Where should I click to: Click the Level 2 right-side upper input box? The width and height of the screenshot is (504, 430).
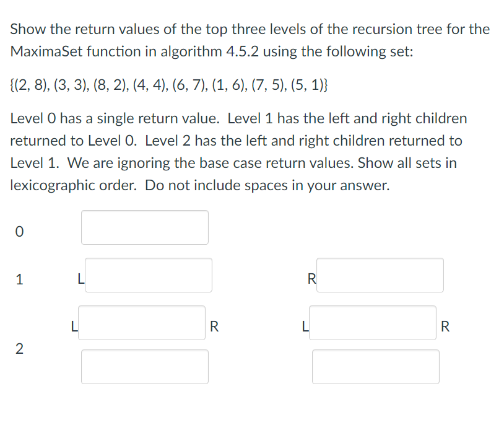coord(372,322)
